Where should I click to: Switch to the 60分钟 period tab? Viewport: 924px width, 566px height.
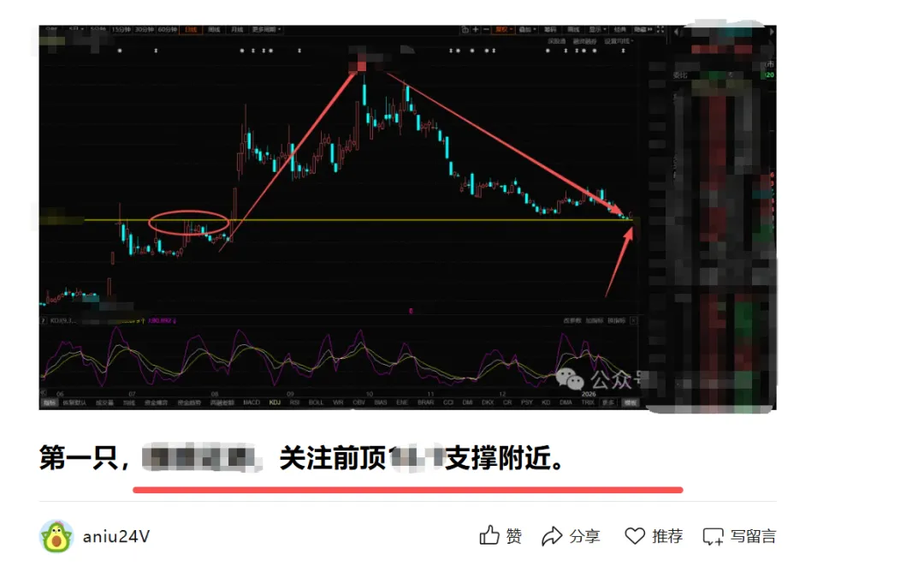pos(168,29)
